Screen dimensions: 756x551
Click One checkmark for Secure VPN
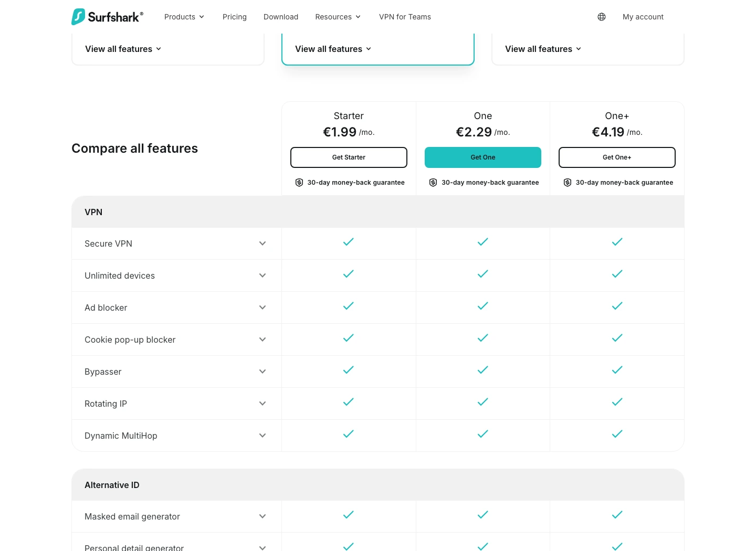483,242
